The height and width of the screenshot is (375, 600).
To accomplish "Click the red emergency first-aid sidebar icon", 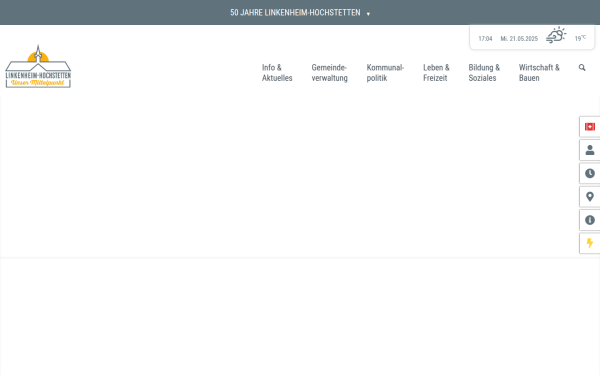I will click(x=590, y=127).
